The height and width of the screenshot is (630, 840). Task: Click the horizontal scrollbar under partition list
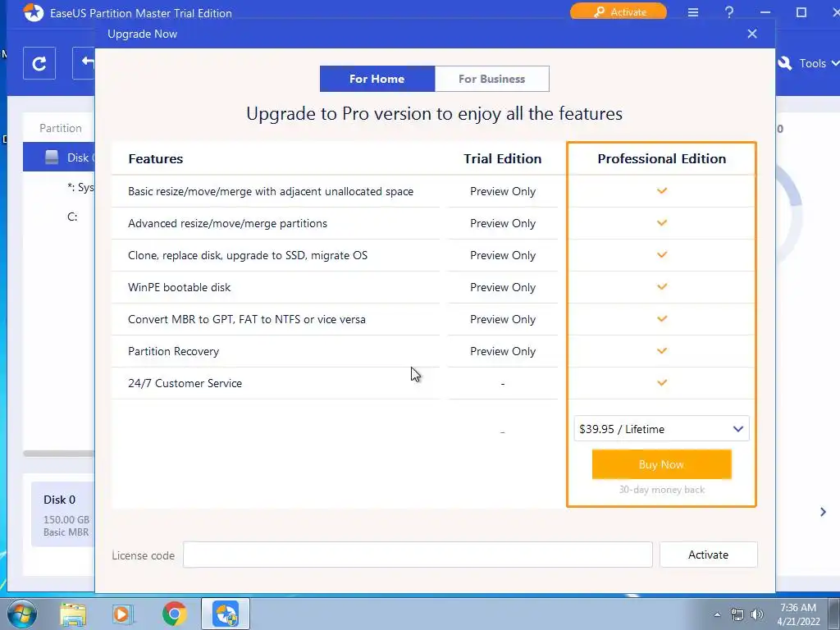(x=59, y=453)
